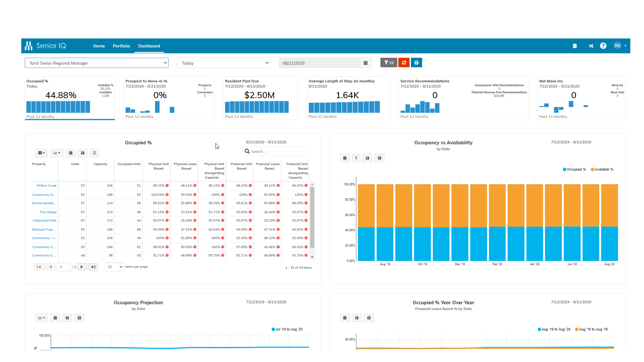644x362 pixels.
Task: Open the Belmont Prop... property link
Action: (x=43, y=229)
